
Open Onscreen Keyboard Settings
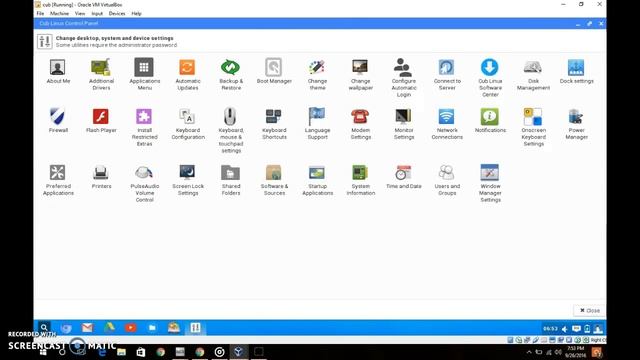click(533, 127)
